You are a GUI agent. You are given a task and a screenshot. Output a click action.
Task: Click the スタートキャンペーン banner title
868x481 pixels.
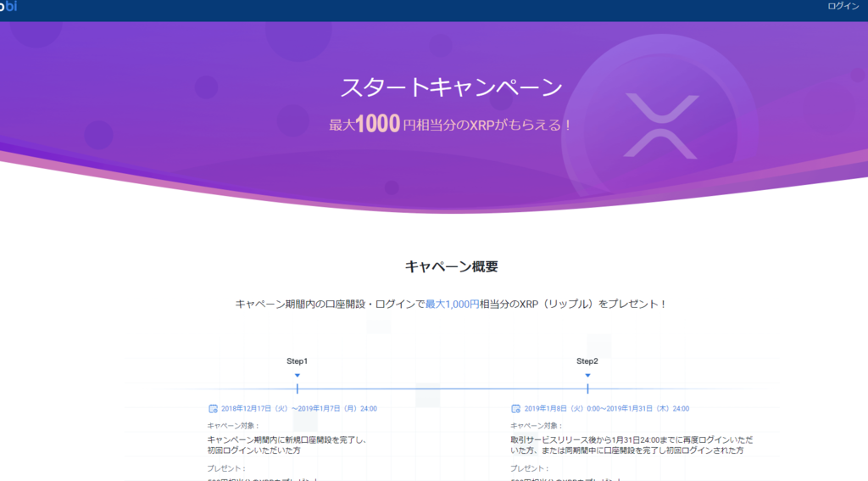pos(451,87)
